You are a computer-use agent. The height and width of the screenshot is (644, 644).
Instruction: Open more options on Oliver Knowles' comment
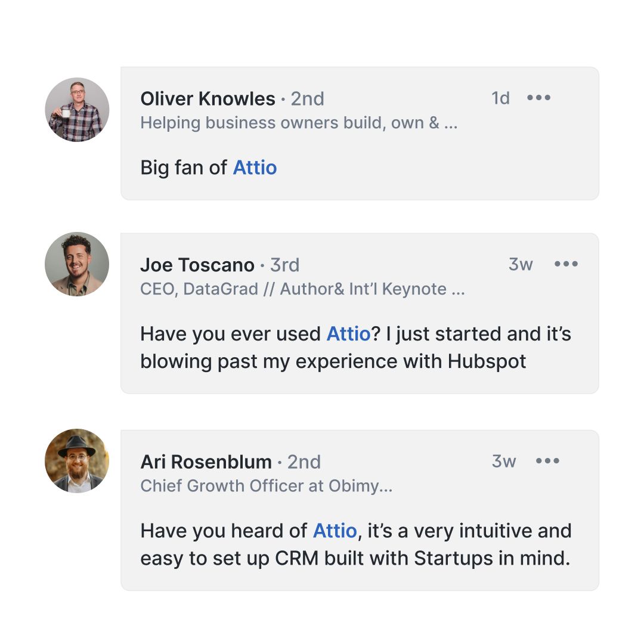pyautogui.click(x=538, y=98)
